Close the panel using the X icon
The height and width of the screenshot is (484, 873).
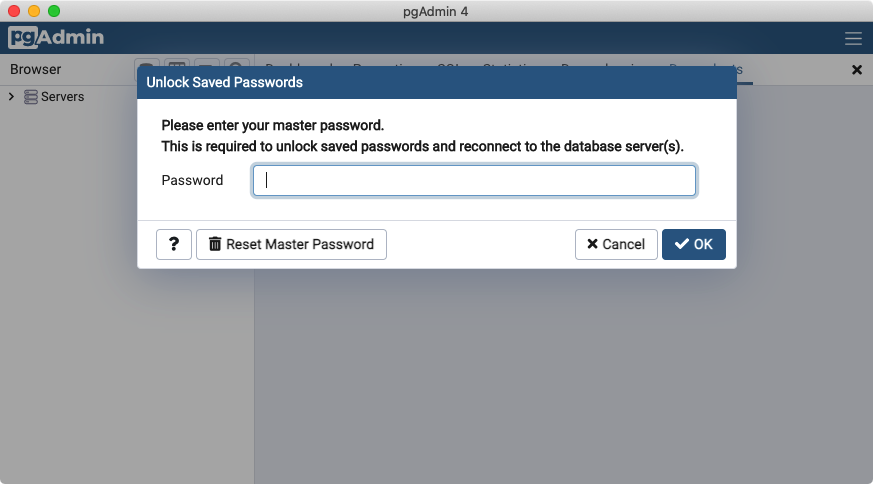tap(856, 70)
